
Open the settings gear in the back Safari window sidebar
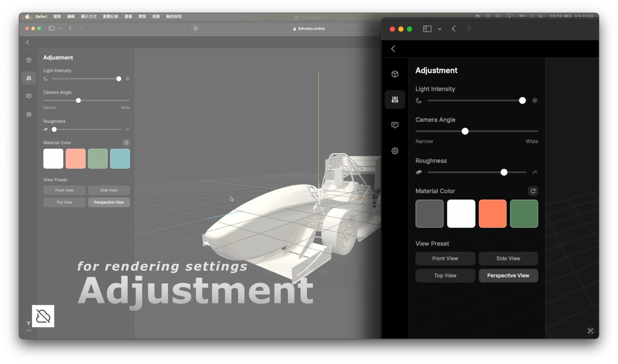coord(29,114)
